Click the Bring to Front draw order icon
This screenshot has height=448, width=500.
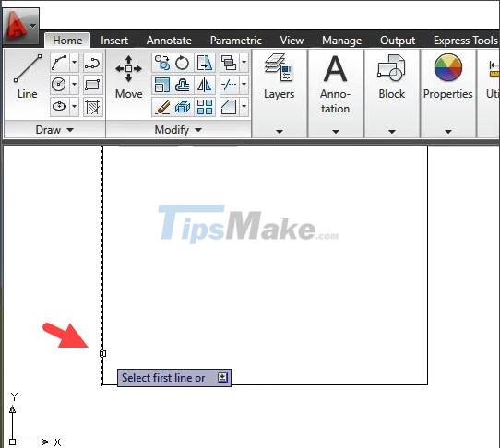click(229, 63)
